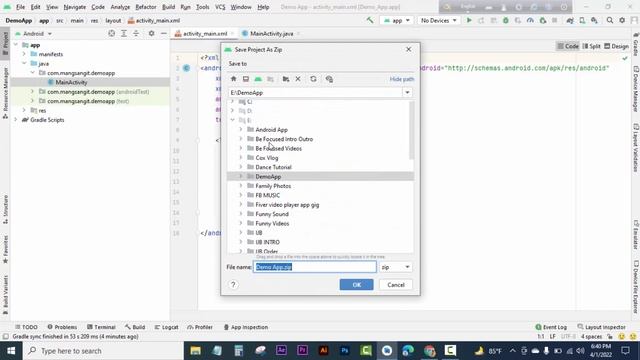Image resolution: width=640 pixels, height=360 pixels.
Task: Create a new folder in dialog toolbar
Action: [x=286, y=79]
